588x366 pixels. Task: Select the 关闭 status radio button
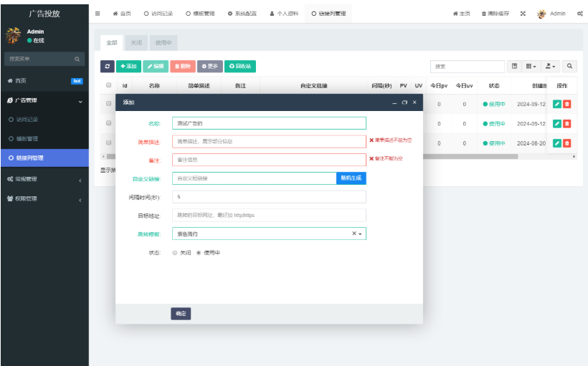[175, 253]
